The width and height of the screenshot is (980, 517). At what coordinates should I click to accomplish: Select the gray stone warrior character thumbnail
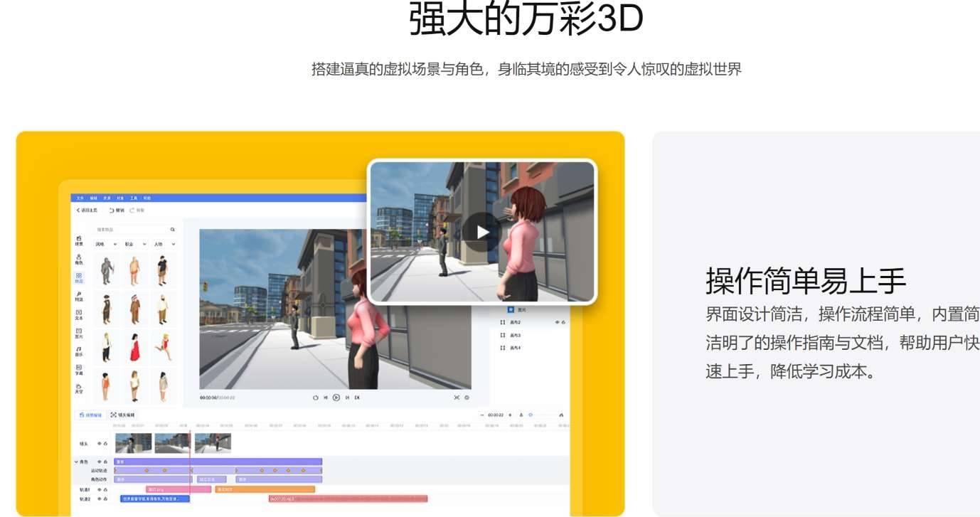[107, 270]
